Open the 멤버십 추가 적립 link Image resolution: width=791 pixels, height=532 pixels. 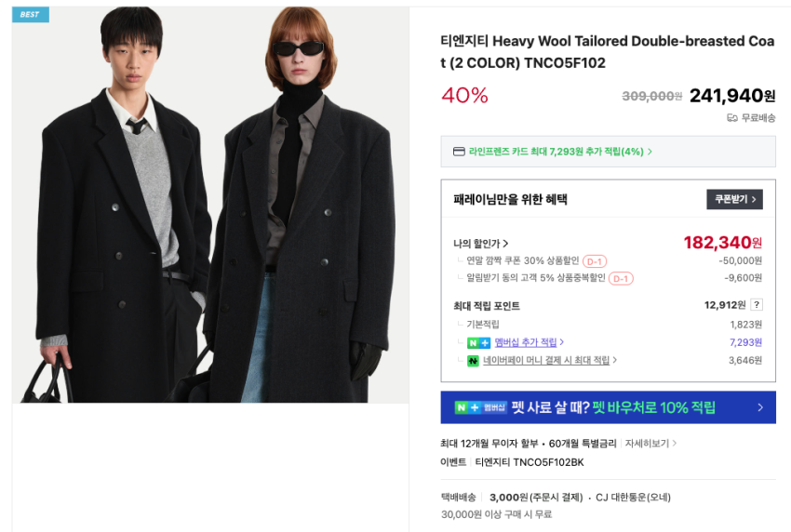[526, 342]
